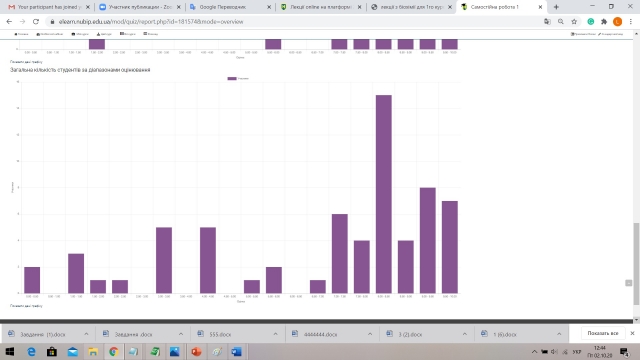640x360 pixels.
Task: Switch to the Google Переводчик tab
Action: tap(229, 7)
